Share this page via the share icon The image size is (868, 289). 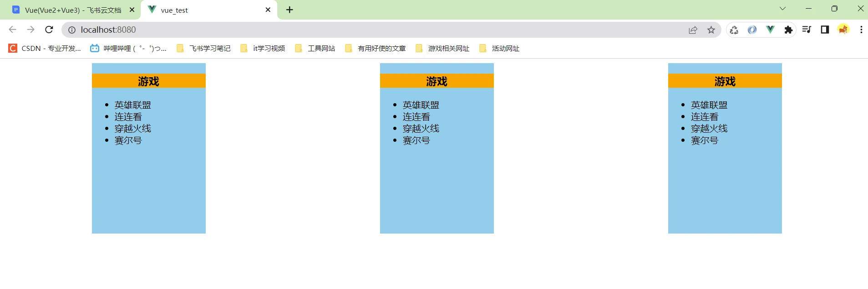tap(693, 30)
